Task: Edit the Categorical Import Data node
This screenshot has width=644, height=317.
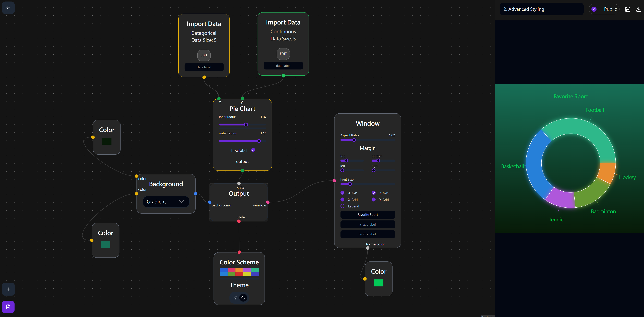Action: coord(204,55)
